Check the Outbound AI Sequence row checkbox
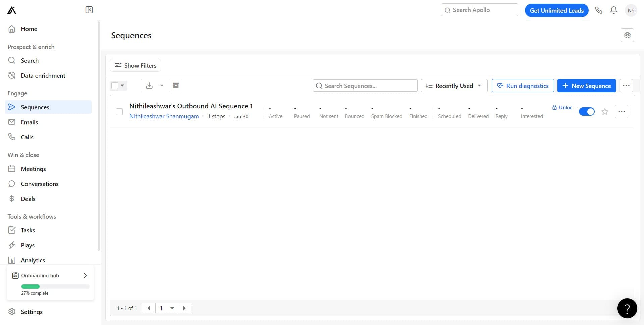Image resolution: width=644 pixels, height=325 pixels. click(119, 112)
